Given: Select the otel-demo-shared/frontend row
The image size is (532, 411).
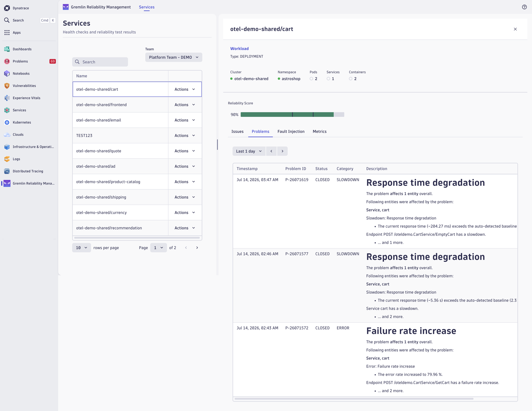Looking at the screenshot, I should click(137, 104).
